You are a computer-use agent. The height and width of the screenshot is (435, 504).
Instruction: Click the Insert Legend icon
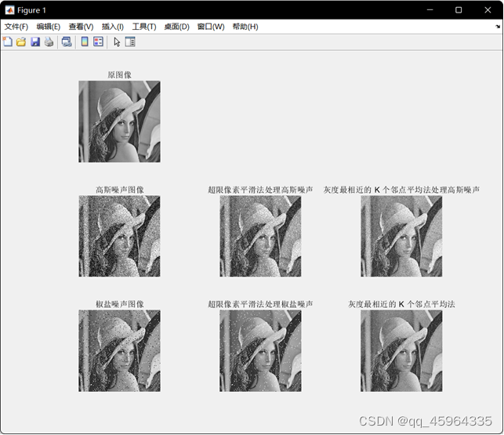point(98,42)
